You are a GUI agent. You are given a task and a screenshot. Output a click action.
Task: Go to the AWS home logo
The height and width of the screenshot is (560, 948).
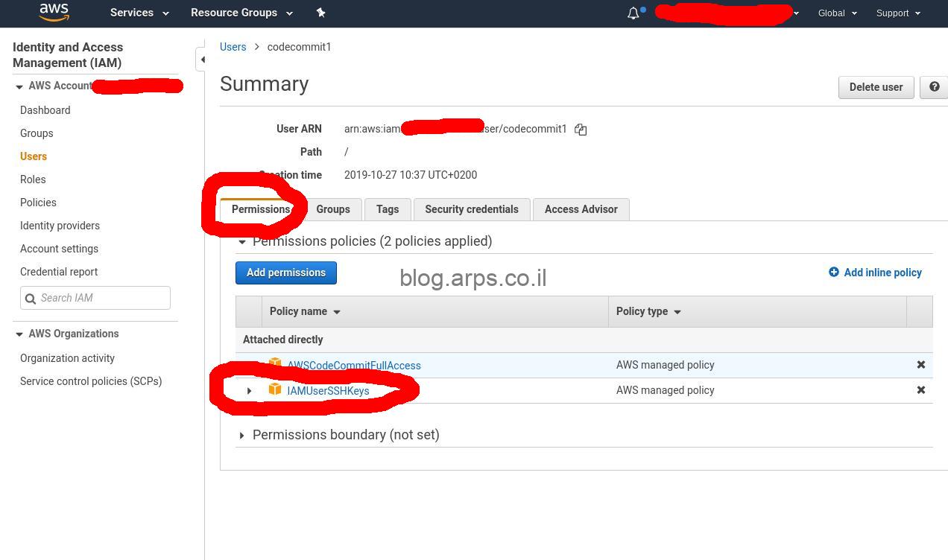(54, 13)
